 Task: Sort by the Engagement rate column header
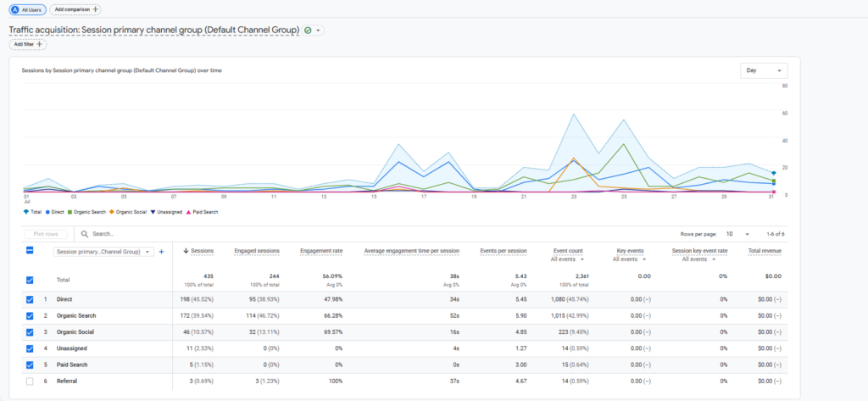pos(320,251)
